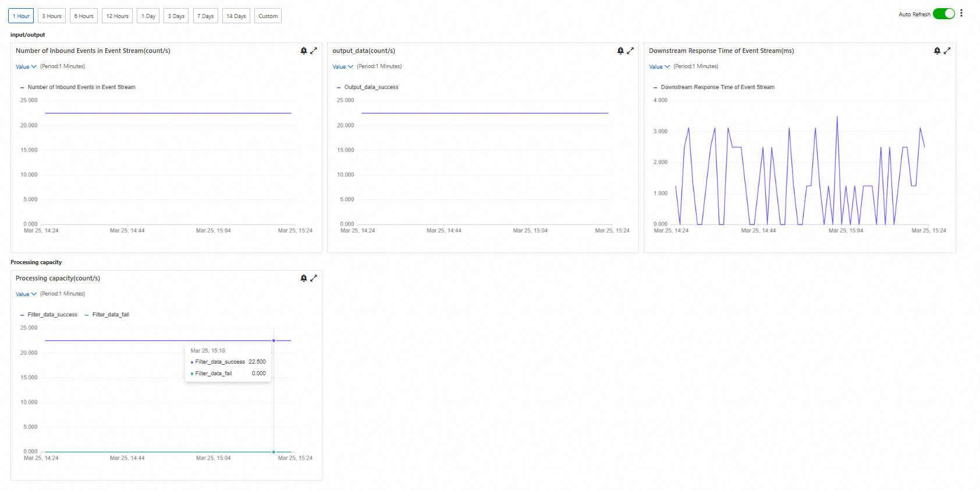Viewport: 980px width, 491px height.
Task: Open the more options vertical dots menu
Action: pyautogui.click(x=961, y=13)
